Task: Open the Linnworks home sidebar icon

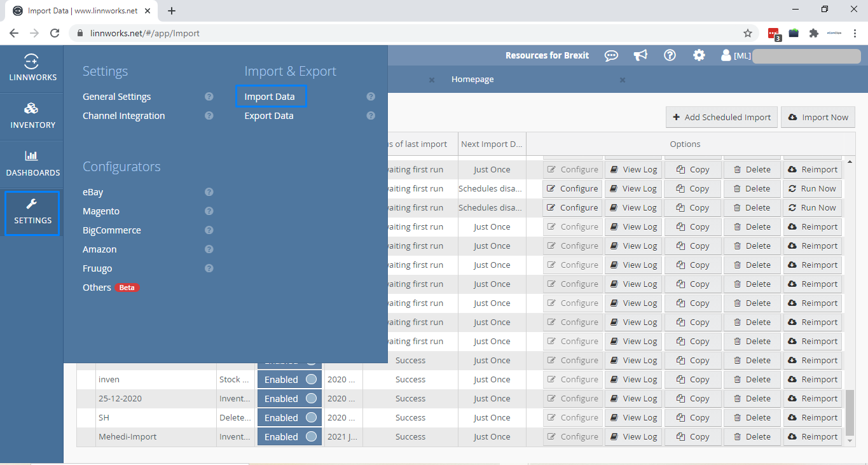Action: click(x=32, y=69)
